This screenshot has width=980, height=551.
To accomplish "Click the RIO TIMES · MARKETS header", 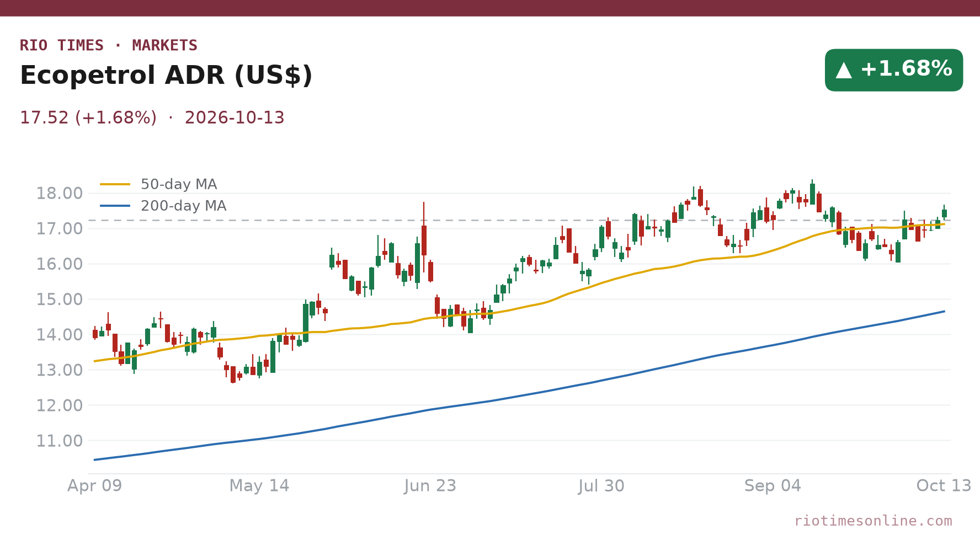I will [x=109, y=45].
